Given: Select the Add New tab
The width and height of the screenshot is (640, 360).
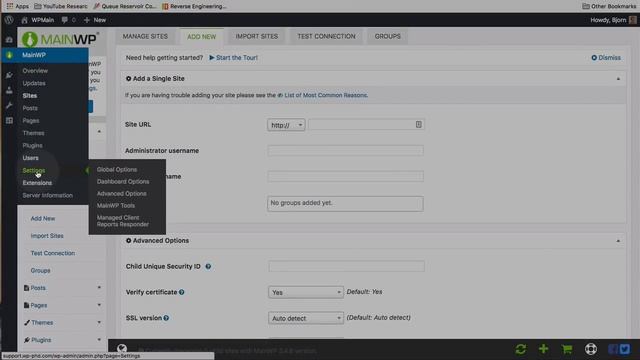Looking at the screenshot, I should (202, 36).
